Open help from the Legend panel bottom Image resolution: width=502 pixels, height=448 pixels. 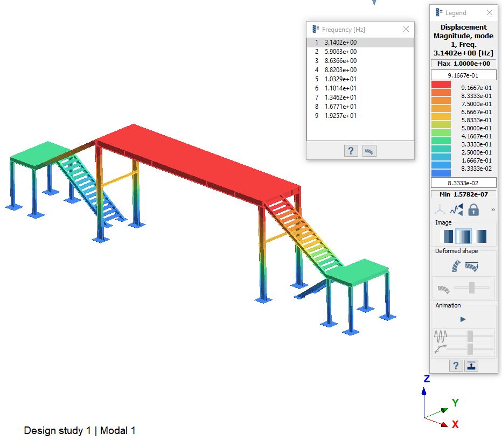[456, 366]
